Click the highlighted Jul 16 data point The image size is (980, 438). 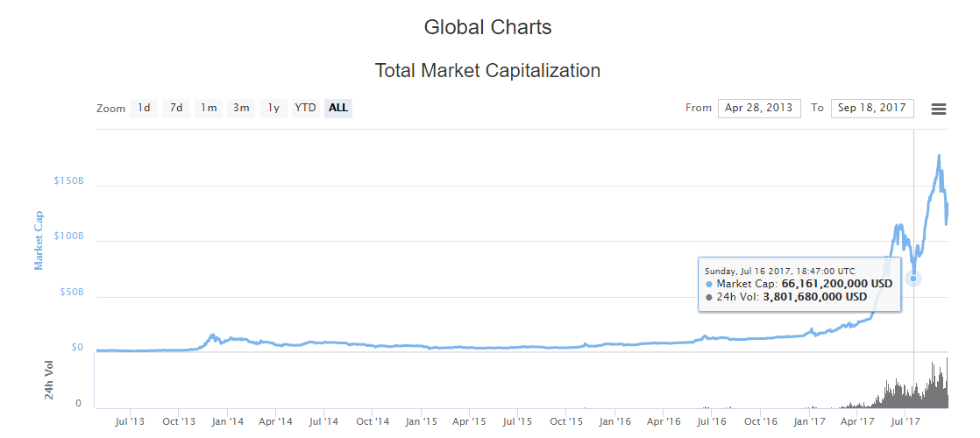913,279
